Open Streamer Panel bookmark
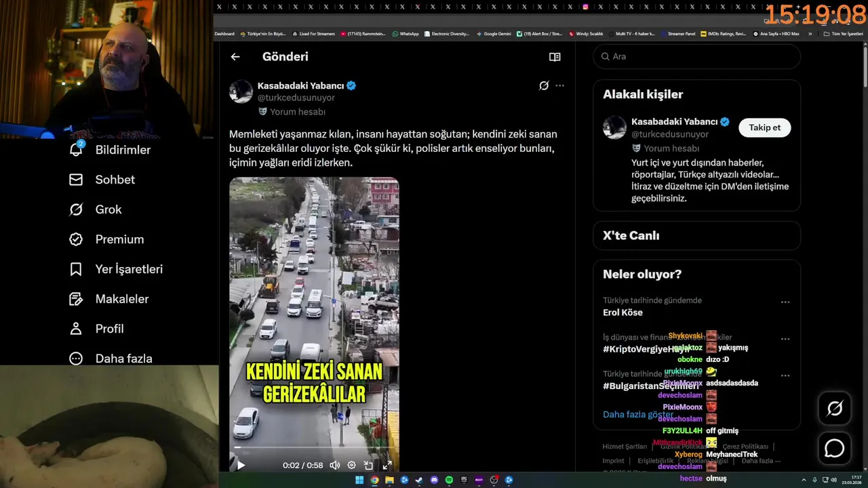This screenshot has height=488, width=868. tap(677, 34)
